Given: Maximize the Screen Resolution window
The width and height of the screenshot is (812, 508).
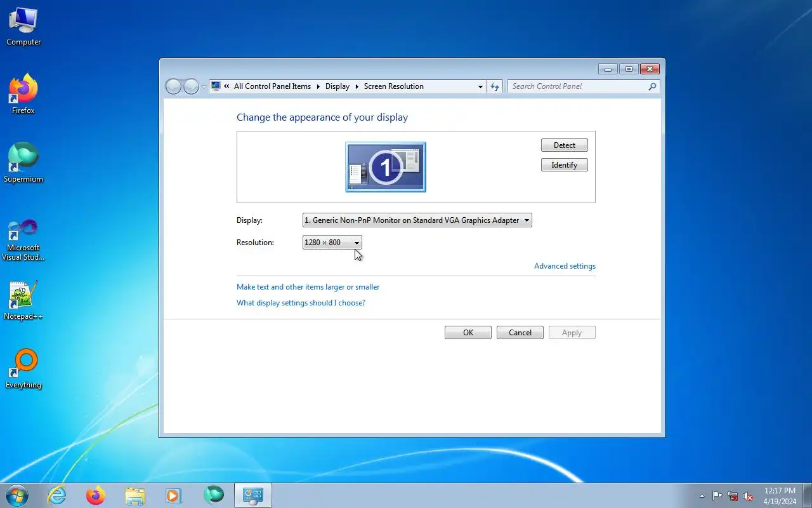Looking at the screenshot, I should (x=629, y=69).
